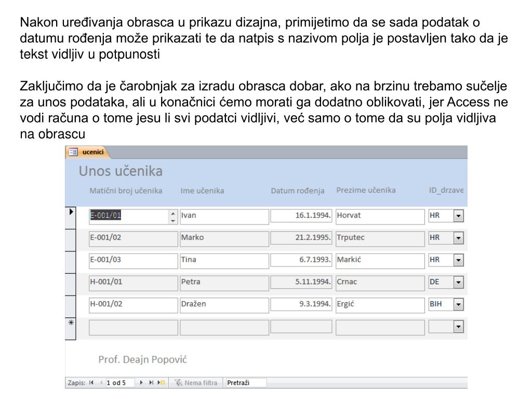Select record selector for Tina row
532x399 pixels.
pyautogui.click(x=71, y=262)
